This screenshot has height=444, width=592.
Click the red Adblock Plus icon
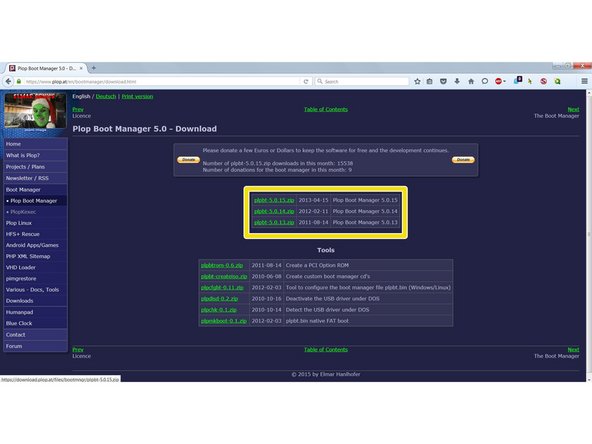[x=498, y=81]
